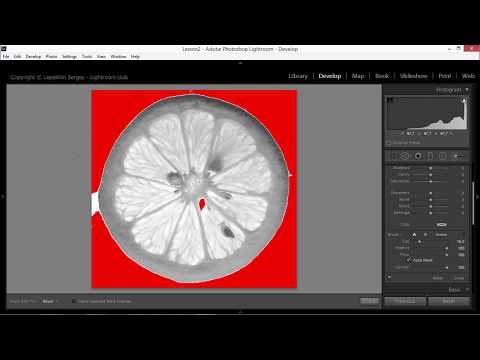Click the Done button in toolbar
Screen dimensions: 480x360
(369, 301)
